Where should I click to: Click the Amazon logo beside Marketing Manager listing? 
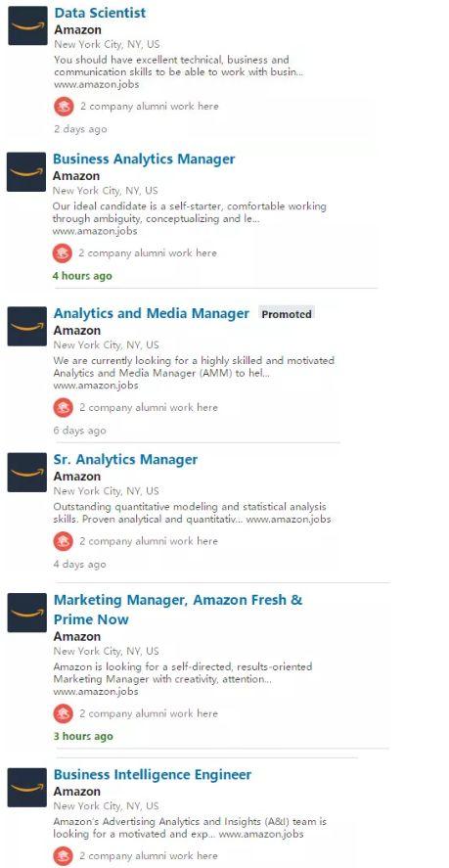pyautogui.click(x=27, y=613)
